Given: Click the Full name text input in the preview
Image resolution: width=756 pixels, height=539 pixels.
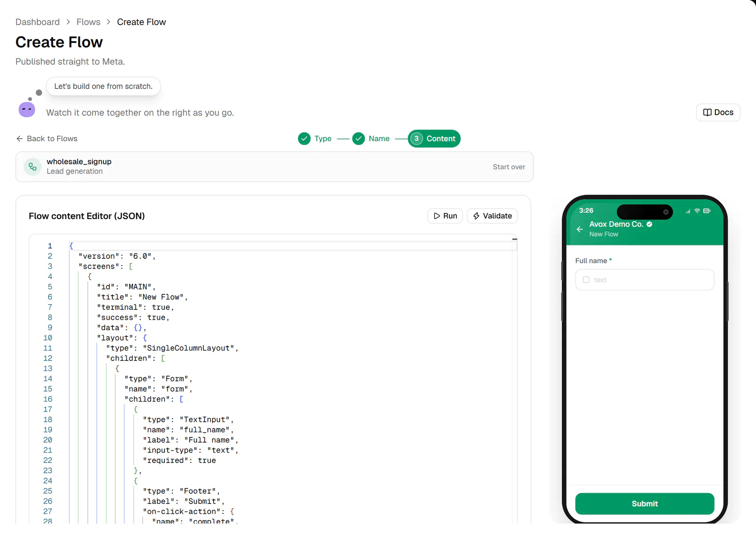Looking at the screenshot, I should click(644, 280).
